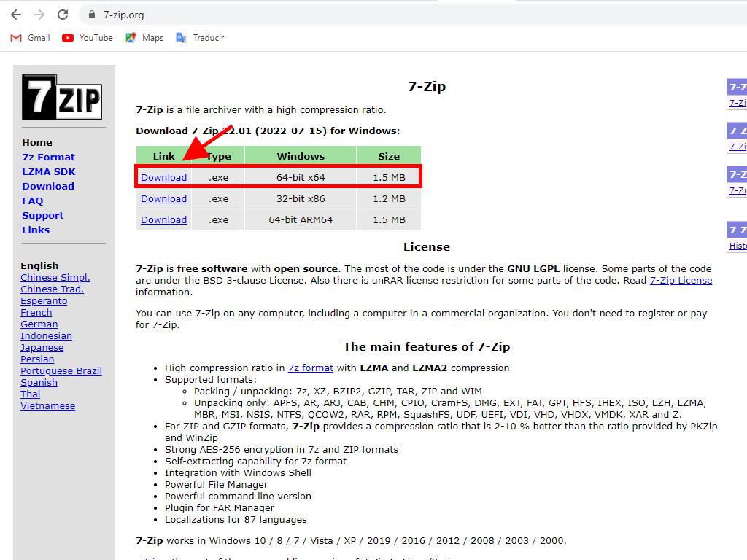Click the 7-Zip logo image
Image resolution: width=747 pixels, height=560 pixels.
click(x=61, y=97)
